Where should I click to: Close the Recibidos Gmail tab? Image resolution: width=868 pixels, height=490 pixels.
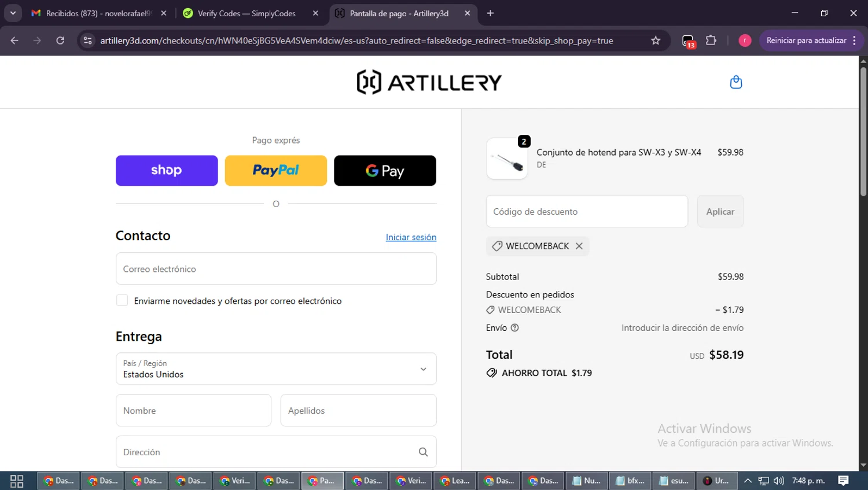coord(164,13)
